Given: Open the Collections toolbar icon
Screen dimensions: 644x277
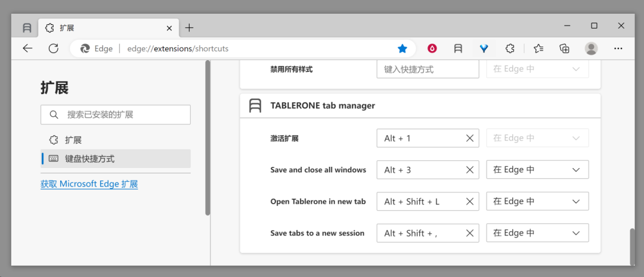Looking at the screenshot, I should point(564,49).
